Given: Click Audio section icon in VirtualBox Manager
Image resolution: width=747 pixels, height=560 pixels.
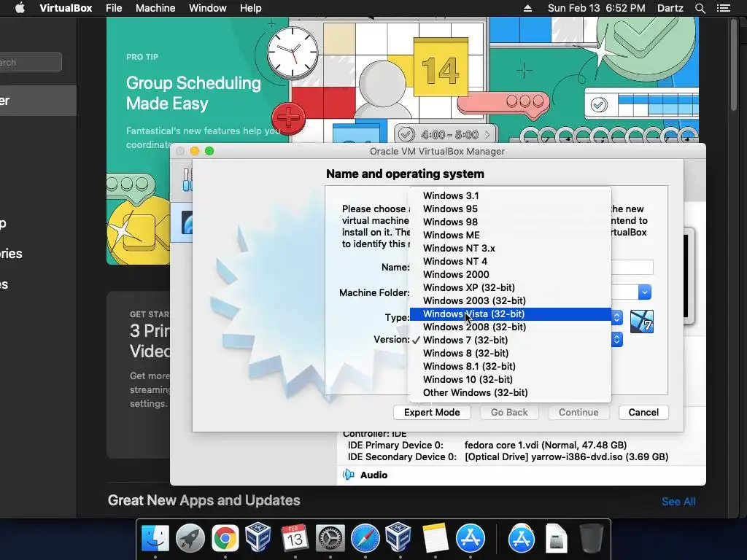Looking at the screenshot, I should point(349,475).
